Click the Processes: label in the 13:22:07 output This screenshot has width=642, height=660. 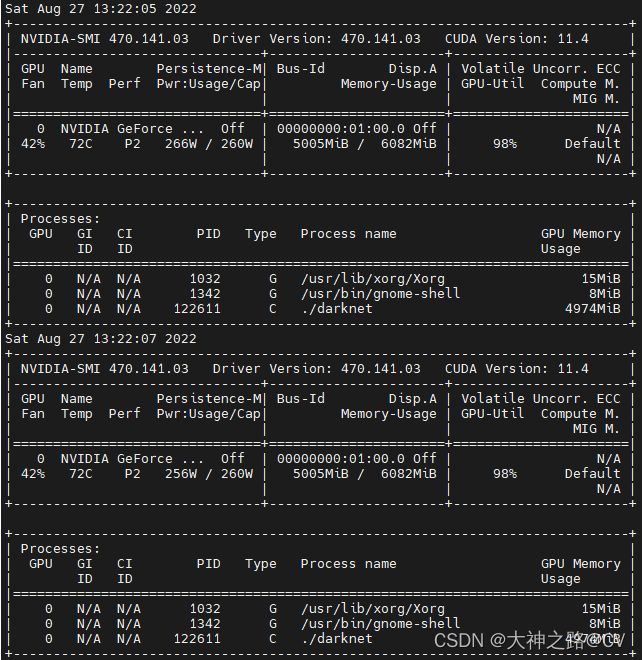(x=61, y=549)
